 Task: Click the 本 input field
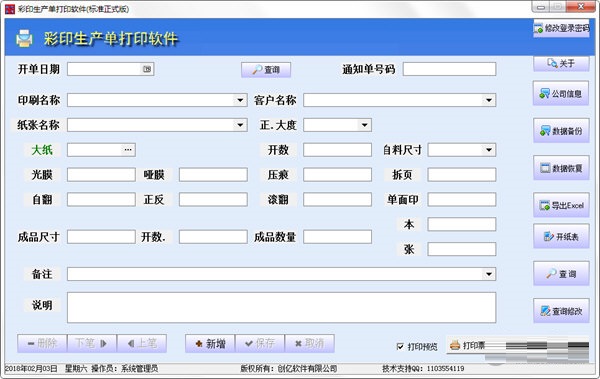tap(461, 224)
